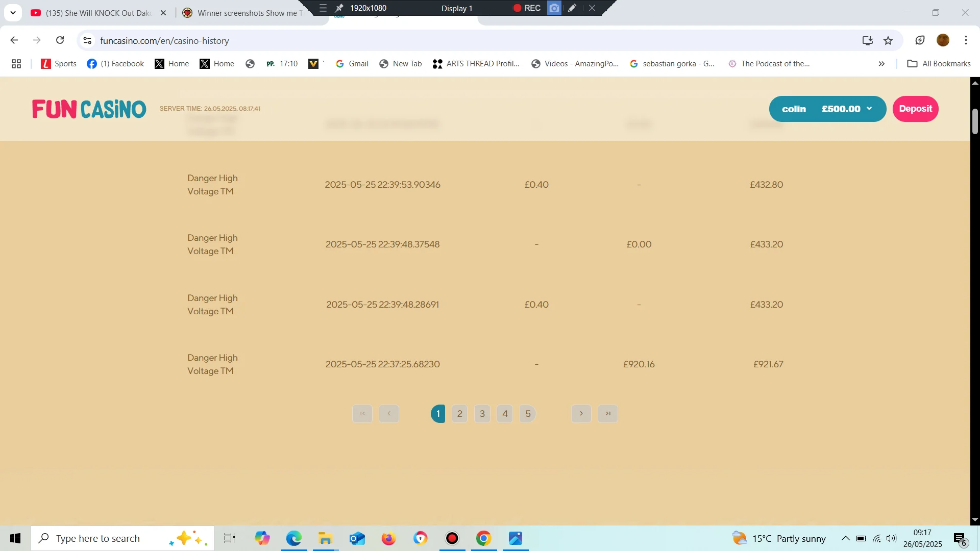
Task: Open site information icon in address bar
Action: [87, 40]
